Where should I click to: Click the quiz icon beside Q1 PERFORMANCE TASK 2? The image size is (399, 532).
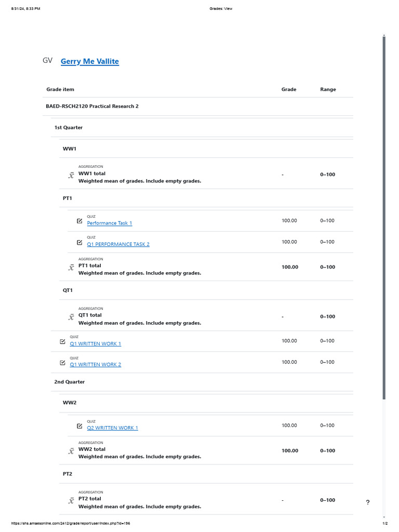tap(79, 242)
